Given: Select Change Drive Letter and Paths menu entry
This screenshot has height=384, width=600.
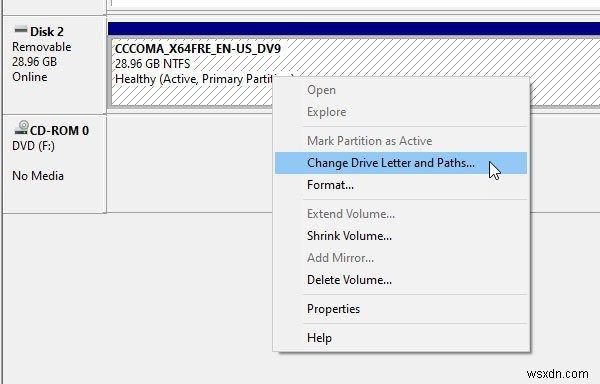Looking at the screenshot, I should (401, 163).
